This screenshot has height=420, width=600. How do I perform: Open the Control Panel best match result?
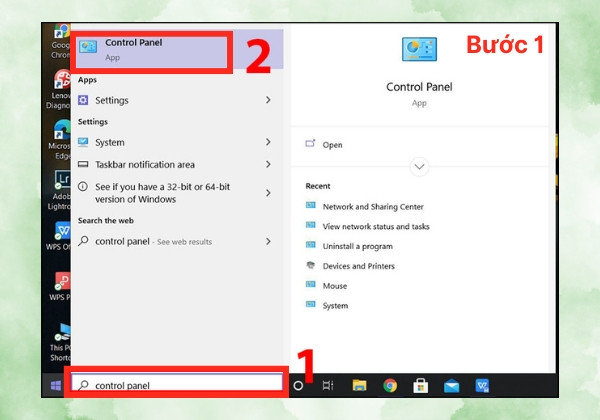click(152, 51)
